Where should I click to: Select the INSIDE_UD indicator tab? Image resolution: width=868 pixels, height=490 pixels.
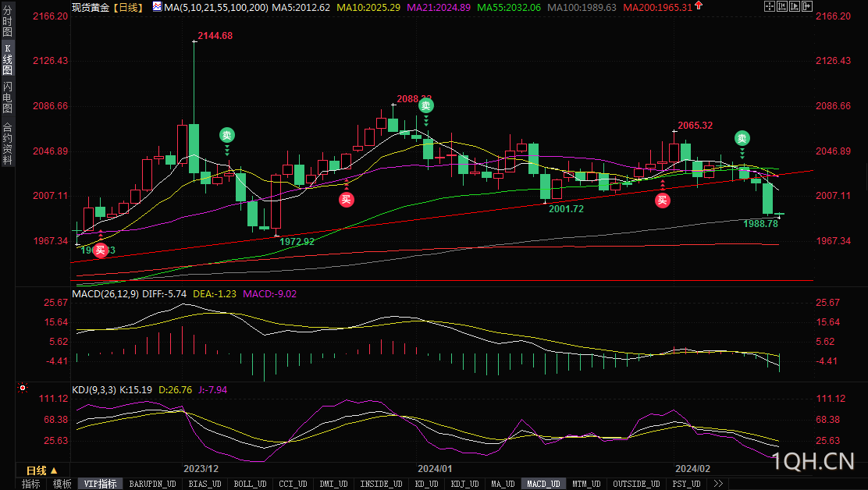381,484
